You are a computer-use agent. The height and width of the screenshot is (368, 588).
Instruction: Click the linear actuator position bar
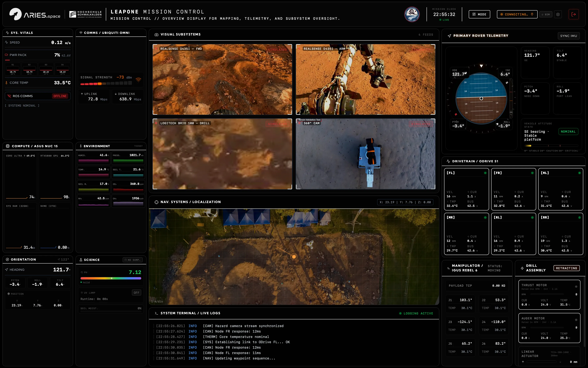point(542,362)
